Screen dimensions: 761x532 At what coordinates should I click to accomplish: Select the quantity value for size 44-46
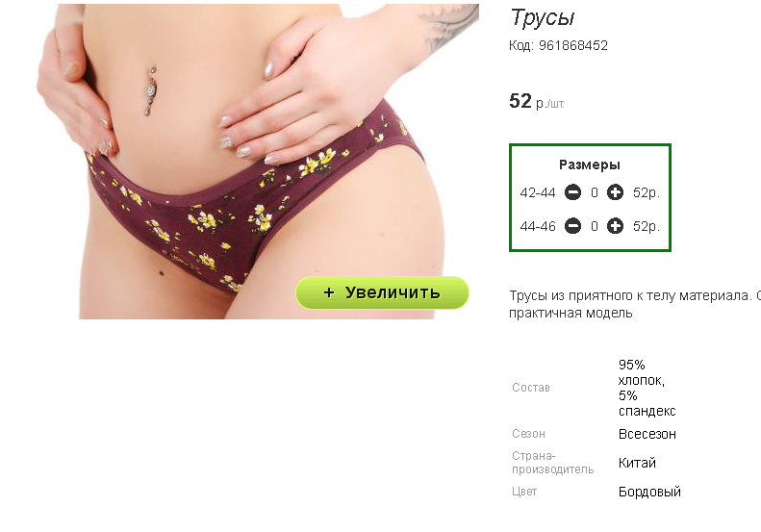pos(594,226)
